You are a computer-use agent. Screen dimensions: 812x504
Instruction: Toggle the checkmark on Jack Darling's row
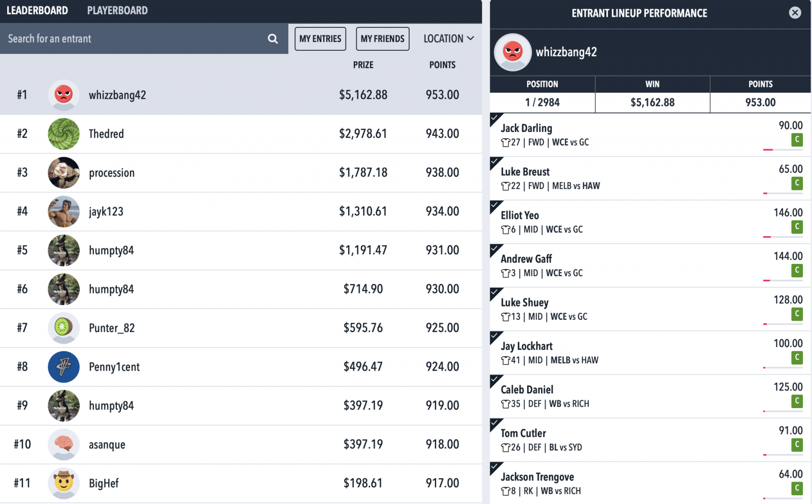pyautogui.click(x=495, y=119)
